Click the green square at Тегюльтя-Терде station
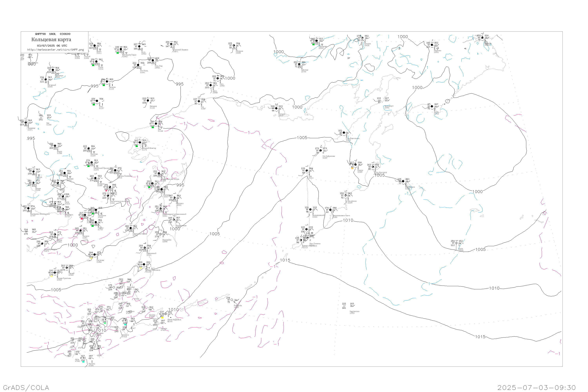 tap(118, 53)
